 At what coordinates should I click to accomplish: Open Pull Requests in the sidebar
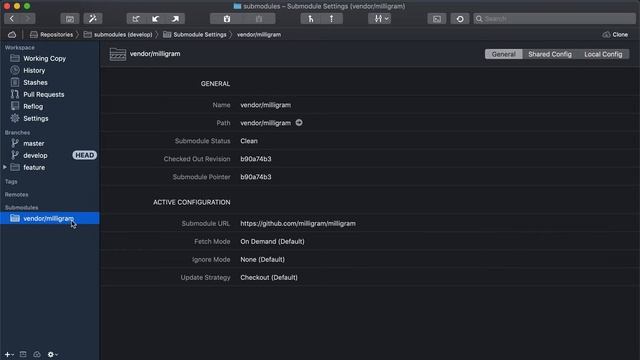(49, 94)
